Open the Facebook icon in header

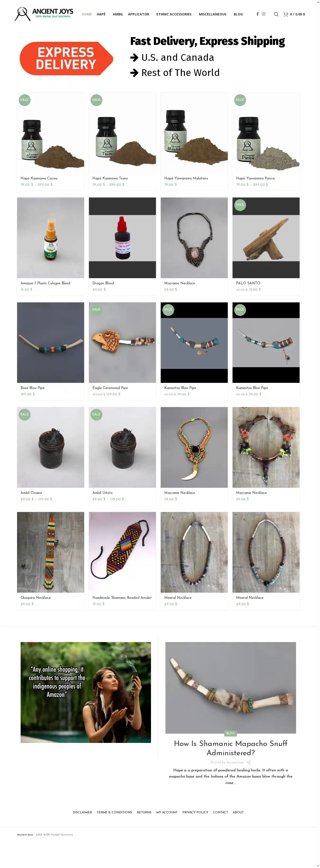[x=257, y=14]
